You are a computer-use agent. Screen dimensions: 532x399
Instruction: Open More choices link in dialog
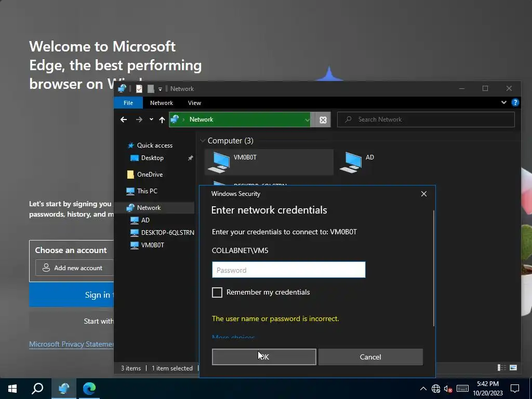[233, 337]
